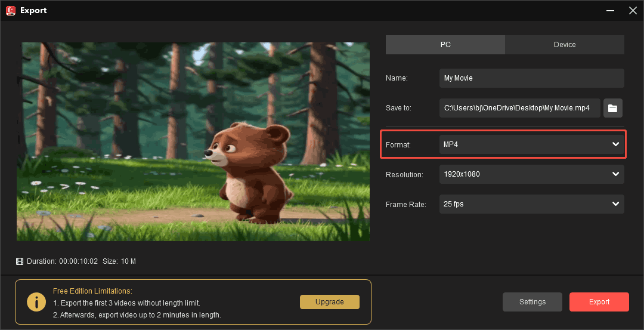The height and width of the screenshot is (330, 644).
Task: Open the Frame Rate dropdown showing 25 fps
Action: point(531,204)
